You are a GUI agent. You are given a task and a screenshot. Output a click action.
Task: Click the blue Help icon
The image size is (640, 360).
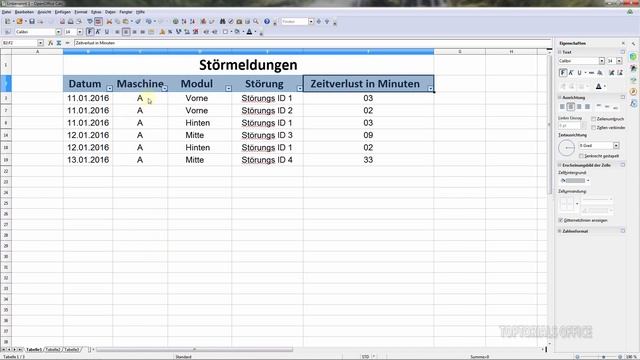(267, 21)
